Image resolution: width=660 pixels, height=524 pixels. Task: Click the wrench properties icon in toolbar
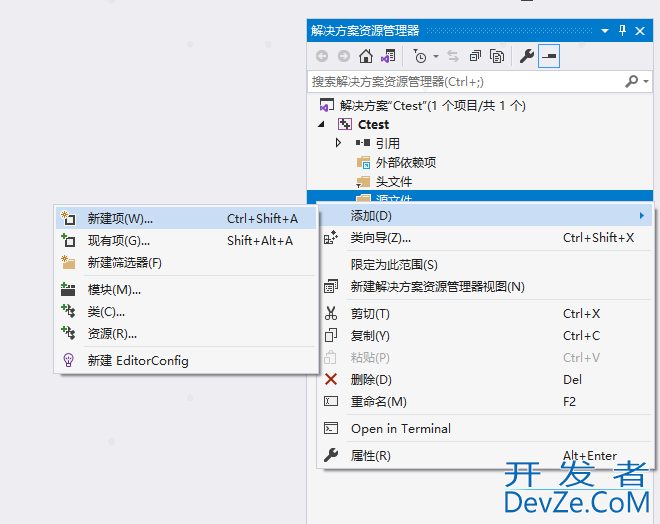[x=527, y=56]
